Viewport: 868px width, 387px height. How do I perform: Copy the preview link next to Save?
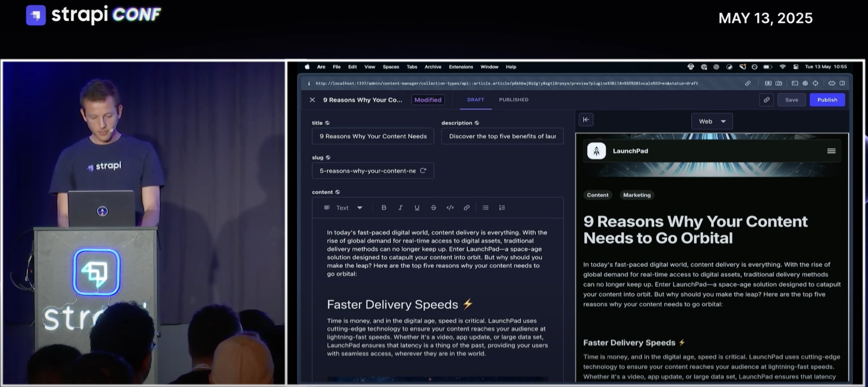(x=766, y=100)
